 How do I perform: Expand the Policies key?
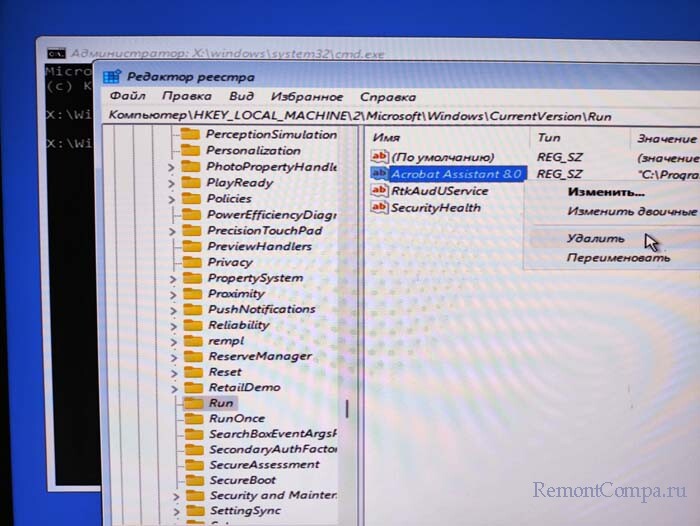172,199
